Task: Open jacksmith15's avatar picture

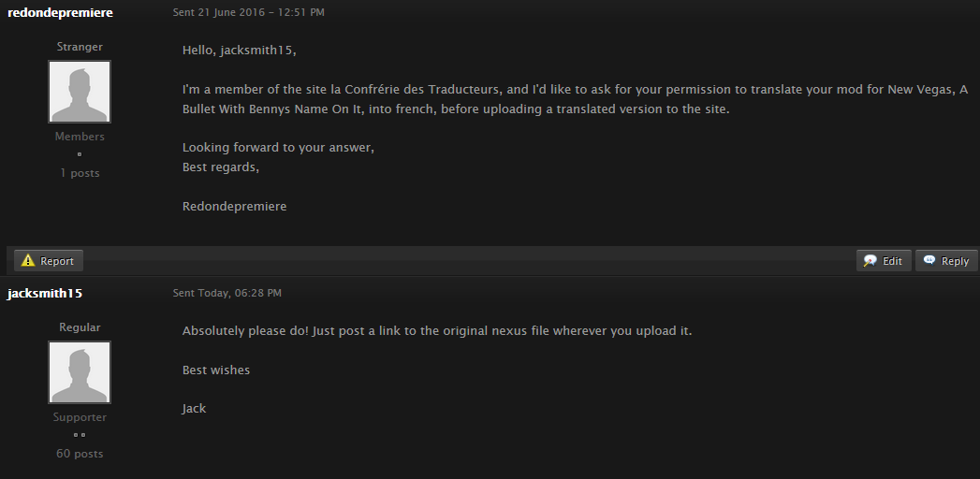Action: point(80,372)
